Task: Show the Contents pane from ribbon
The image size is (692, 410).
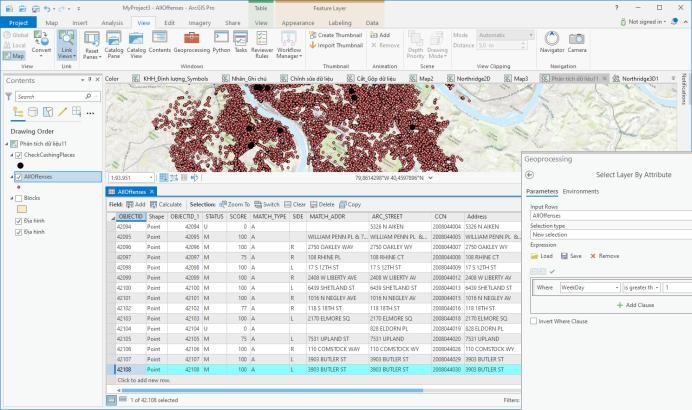Action: coord(159,42)
